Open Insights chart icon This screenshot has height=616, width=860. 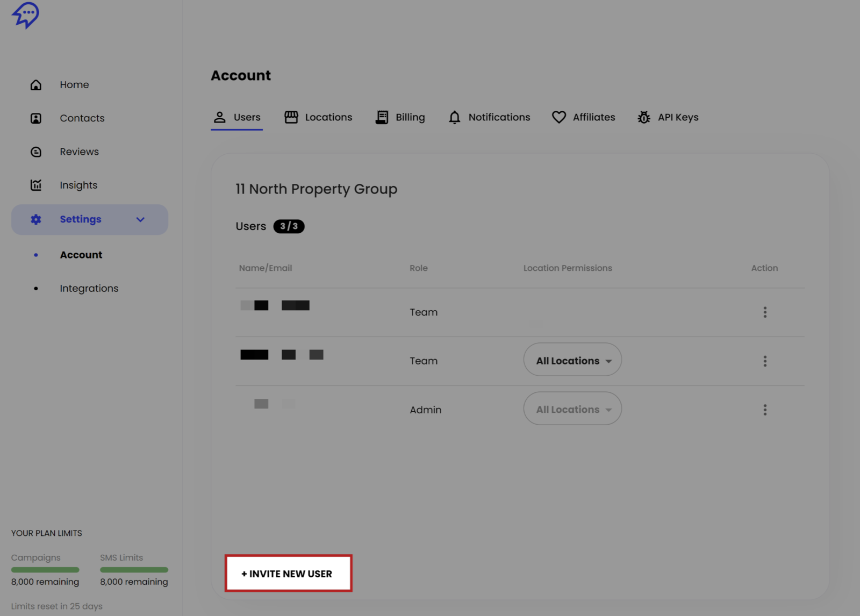point(36,185)
